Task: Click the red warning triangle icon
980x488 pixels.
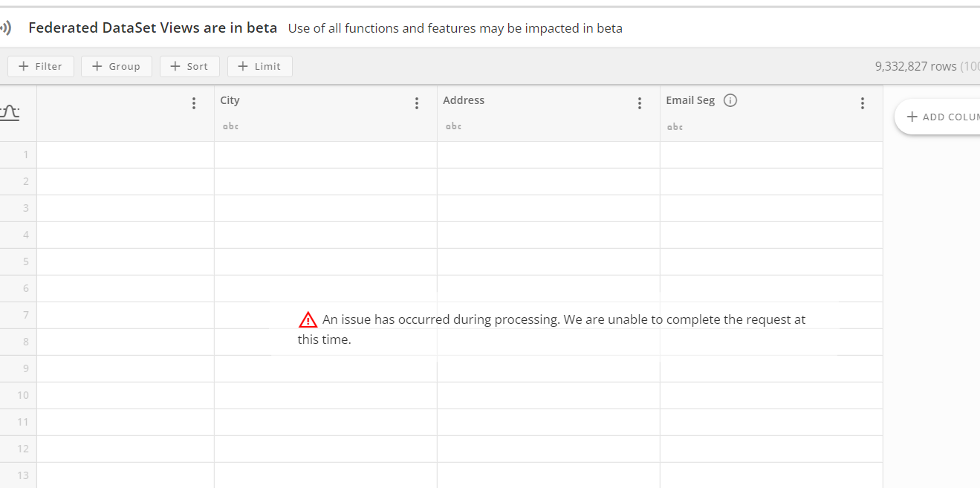Action: coord(308,319)
